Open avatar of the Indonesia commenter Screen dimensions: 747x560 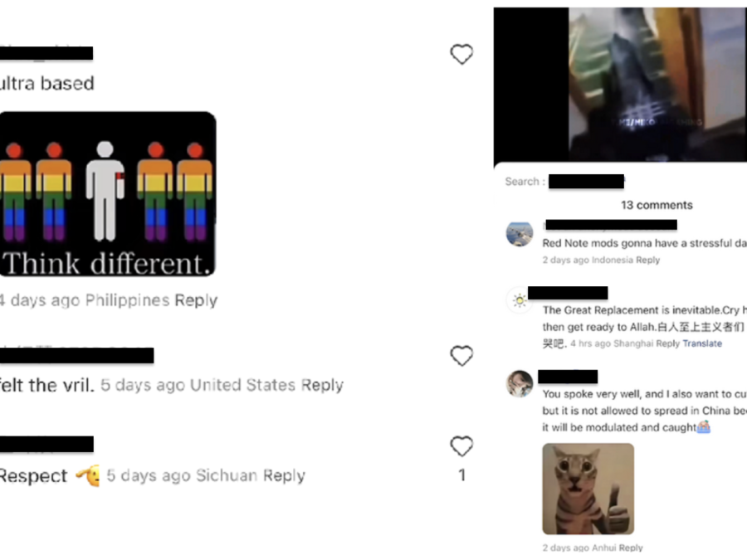tap(520, 234)
